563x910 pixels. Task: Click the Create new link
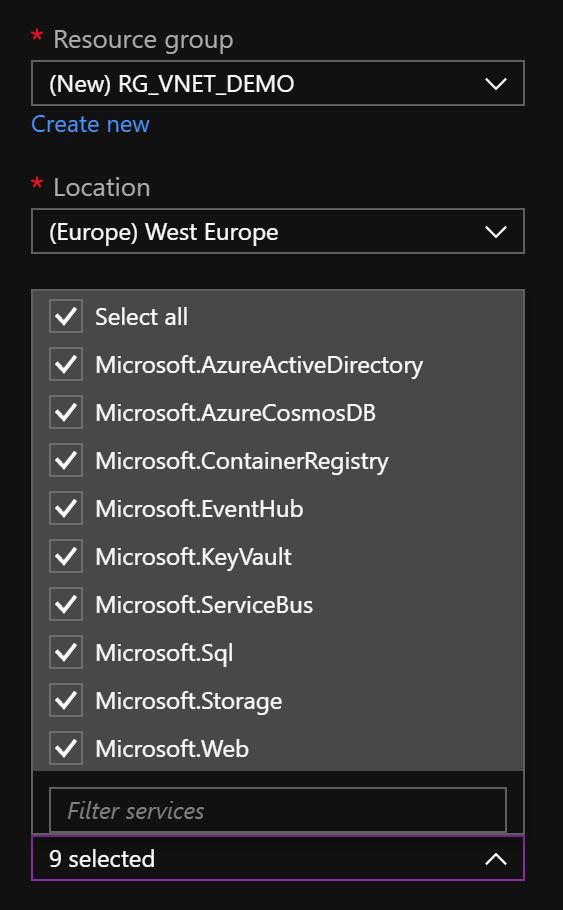tap(91, 124)
